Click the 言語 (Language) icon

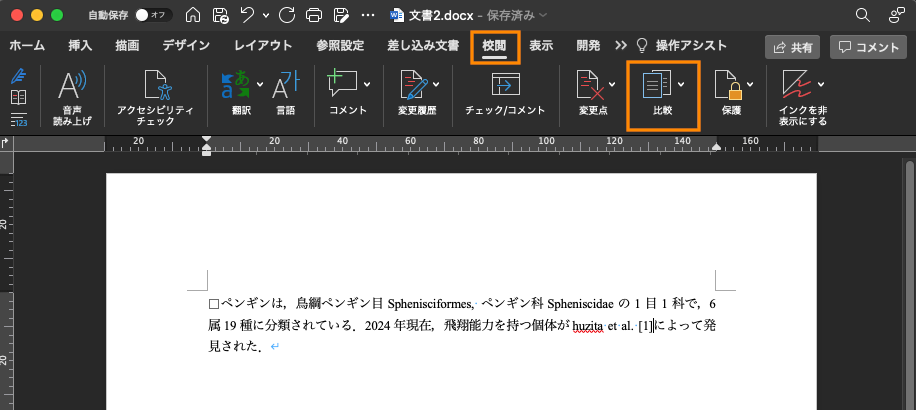tap(287, 86)
